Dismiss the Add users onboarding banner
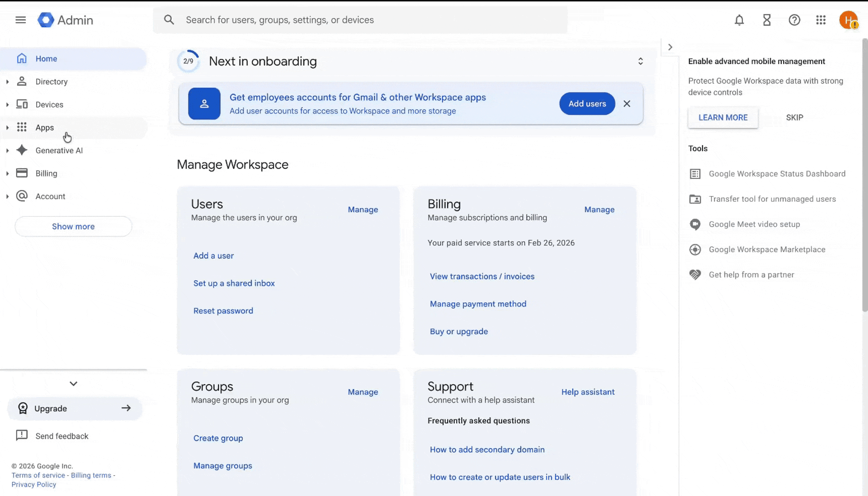 [627, 104]
